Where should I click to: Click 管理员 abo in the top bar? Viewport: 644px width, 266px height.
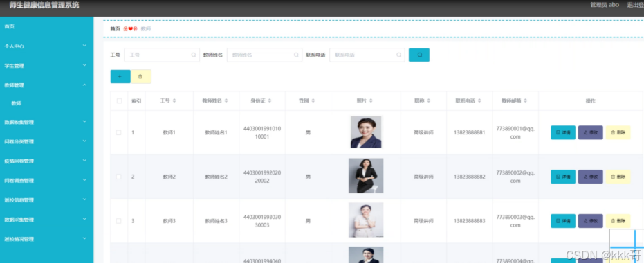605,5
